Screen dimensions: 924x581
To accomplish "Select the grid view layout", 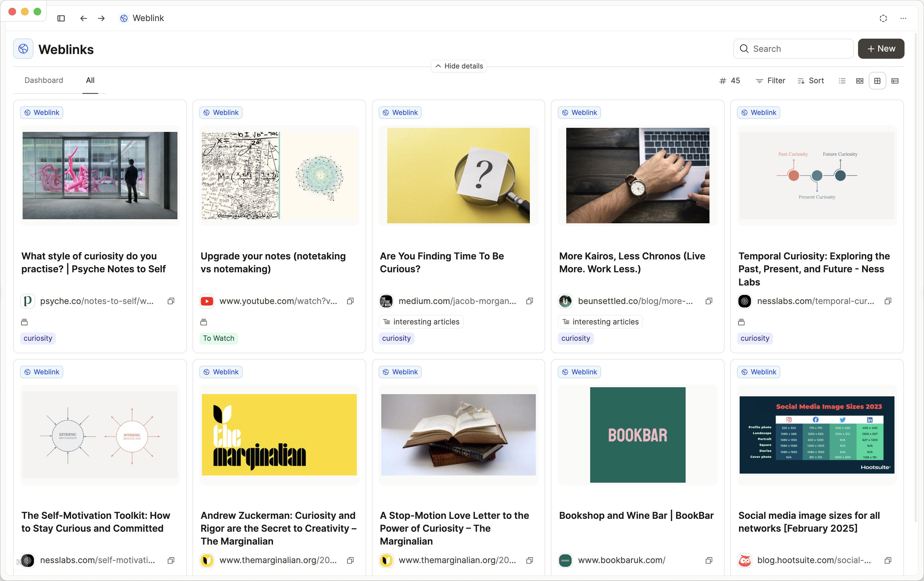I will pyautogui.click(x=877, y=81).
